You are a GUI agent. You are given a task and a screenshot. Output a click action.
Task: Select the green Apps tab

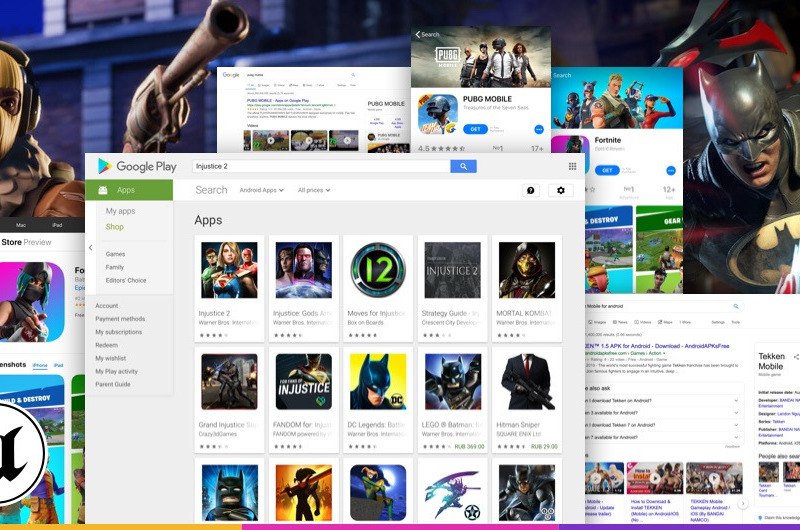pos(129,190)
